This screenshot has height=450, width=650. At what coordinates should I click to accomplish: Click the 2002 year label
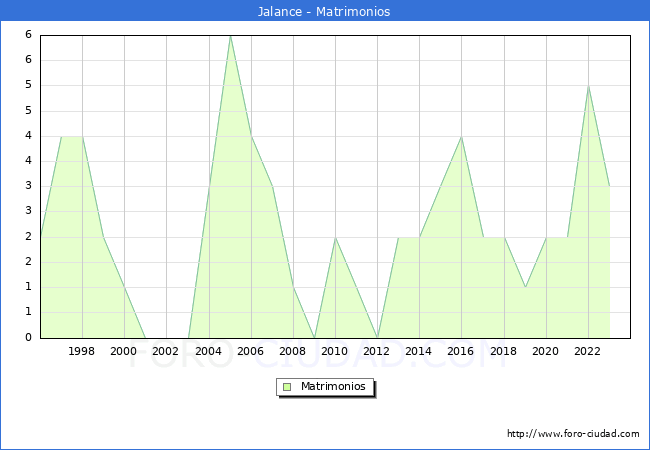point(166,351)
